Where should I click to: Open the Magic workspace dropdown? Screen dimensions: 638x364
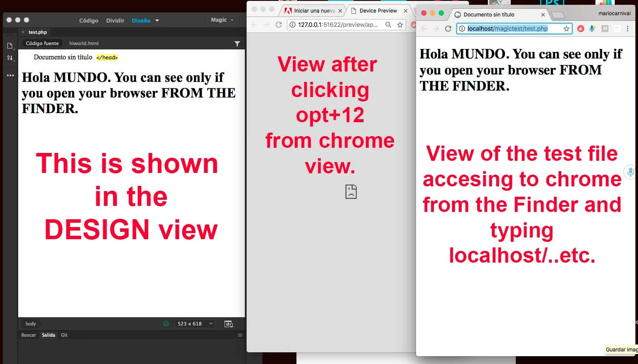coord(222,20)
